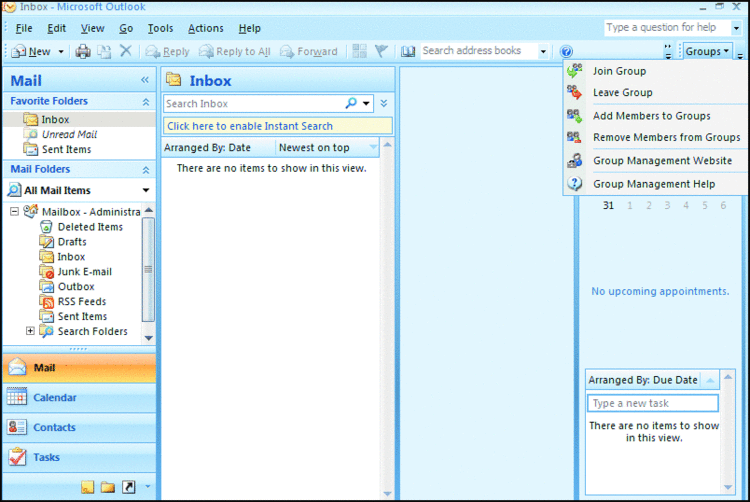Focus the Search Inbox field

coord(254,103)
